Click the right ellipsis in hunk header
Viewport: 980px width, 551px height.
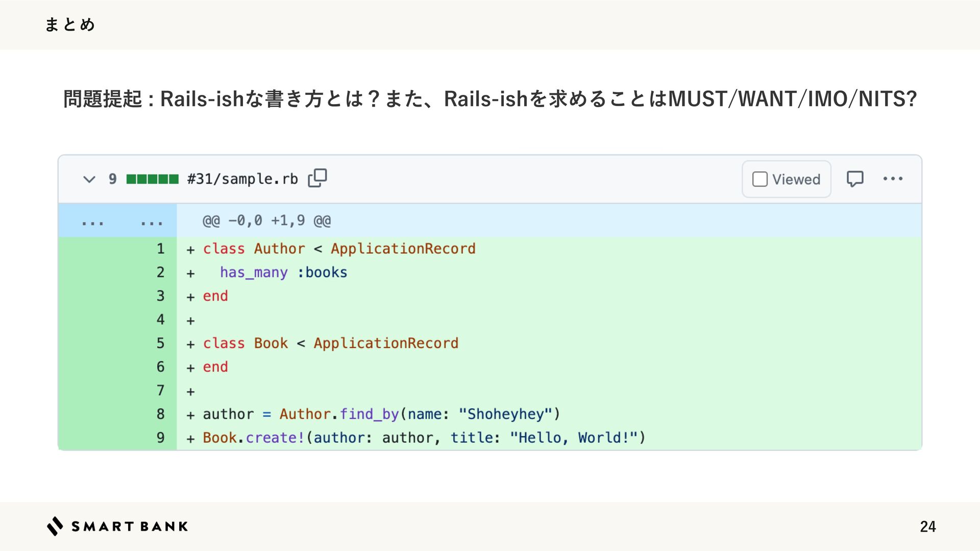(152, 222)
